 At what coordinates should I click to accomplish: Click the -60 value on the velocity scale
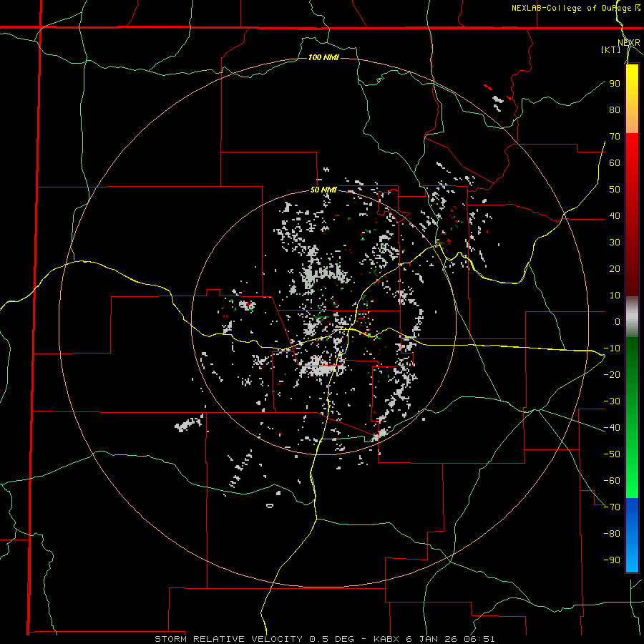612,481
